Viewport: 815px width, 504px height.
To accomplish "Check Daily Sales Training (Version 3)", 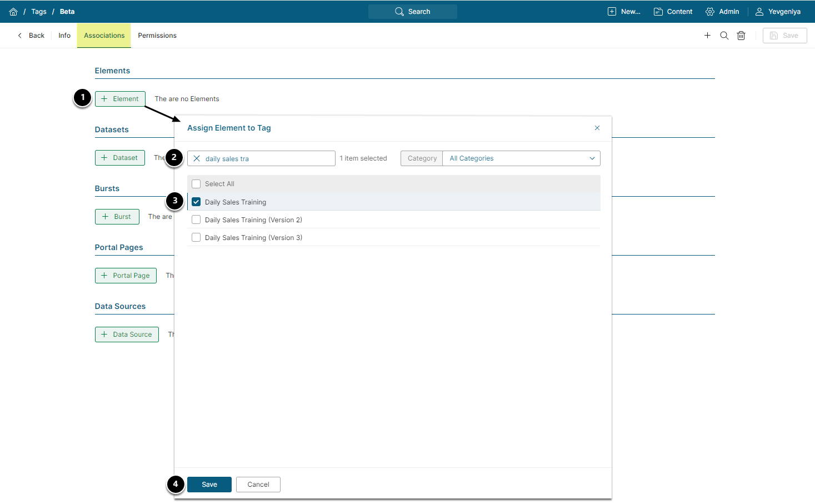I will click(x=196, y=238).
